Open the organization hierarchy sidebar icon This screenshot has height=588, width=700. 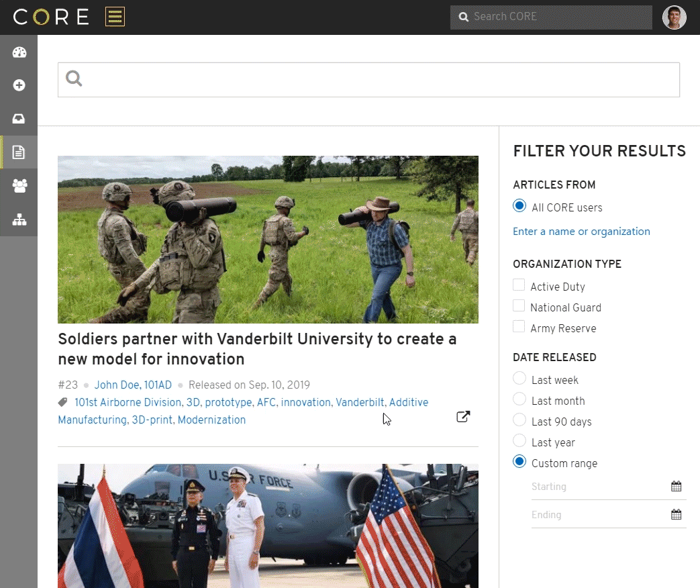19,219
